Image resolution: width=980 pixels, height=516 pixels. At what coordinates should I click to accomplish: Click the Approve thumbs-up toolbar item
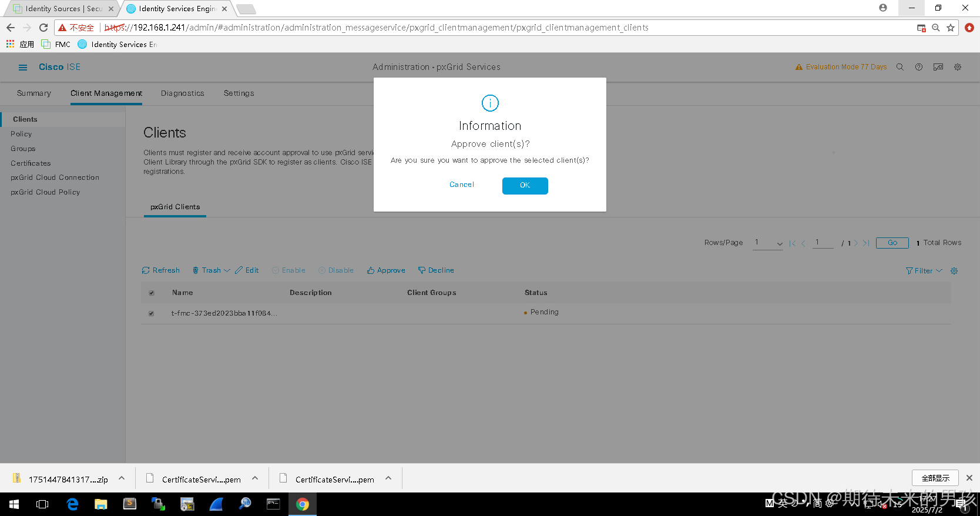pos(386,270)
